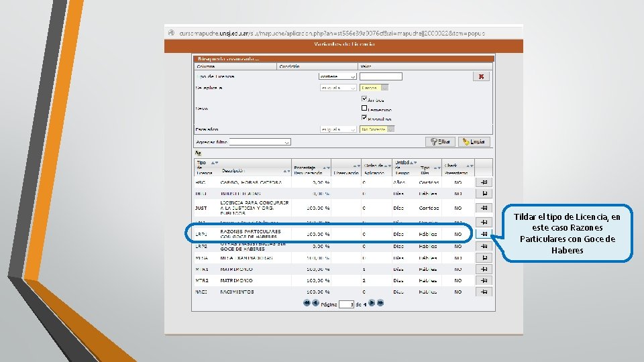
Task: Click the page number input field
Action: coord(346,304)
